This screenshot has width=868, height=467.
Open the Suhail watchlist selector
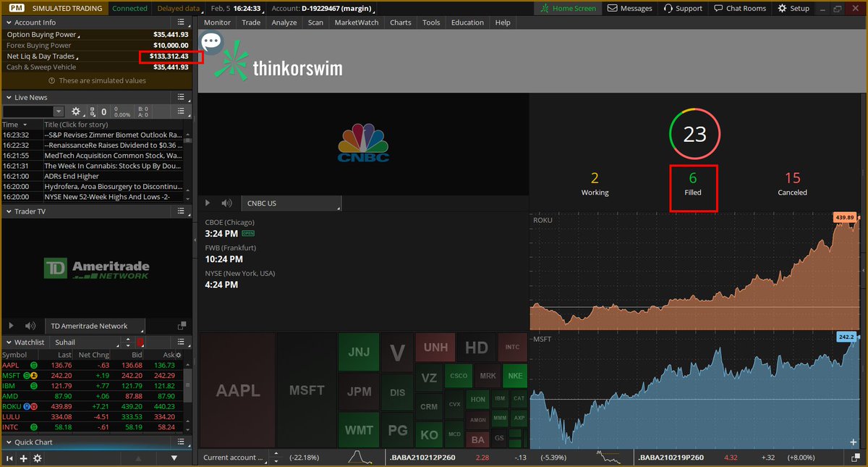[x=85, y=342]
